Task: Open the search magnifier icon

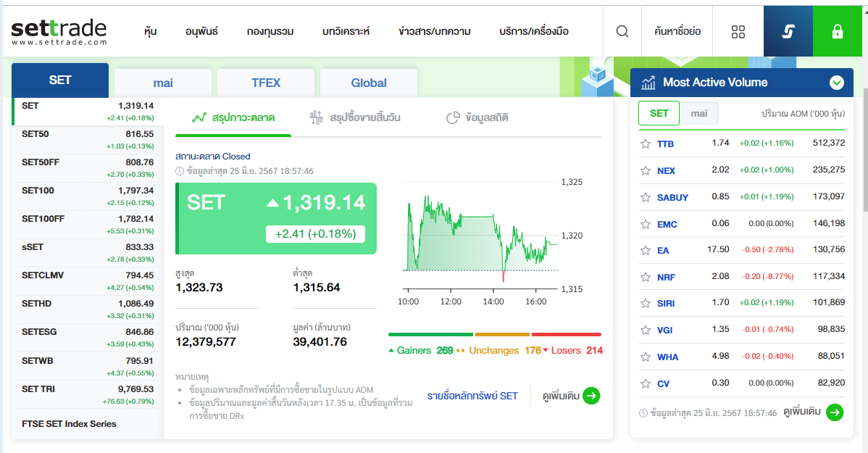Action: coord(622,31)
